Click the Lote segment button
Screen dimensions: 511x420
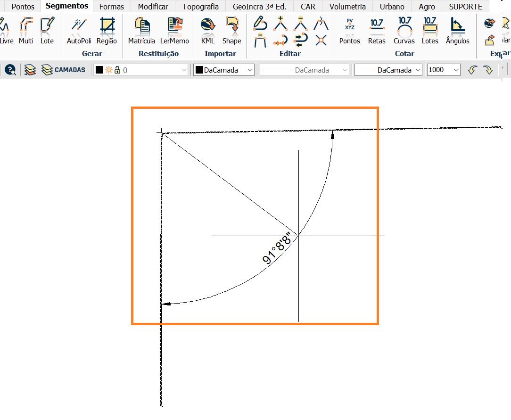(x=47, y=31)
